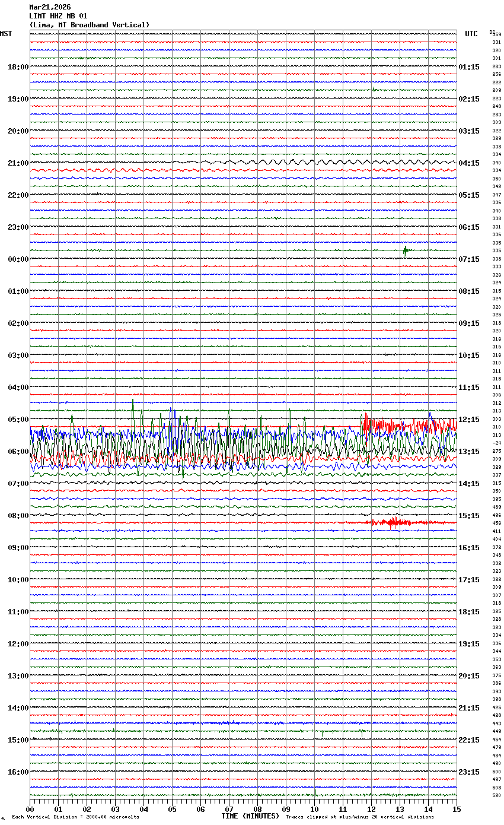Select the 16:00 MST row label
The height and width of the screenshot is (825, 504).
[18, 772]
